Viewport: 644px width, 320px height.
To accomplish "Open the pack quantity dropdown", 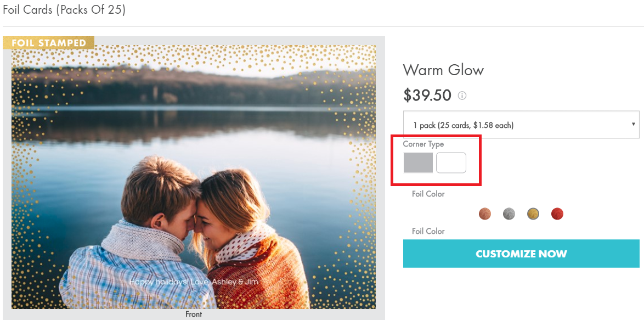I will coord(520,125).
